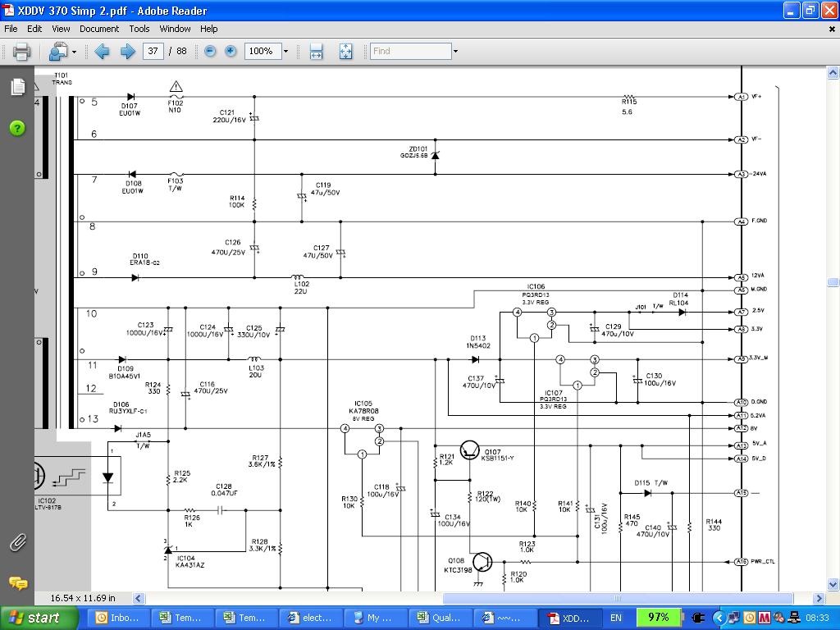Click the Print icon in toolbar

coord(21,52)
